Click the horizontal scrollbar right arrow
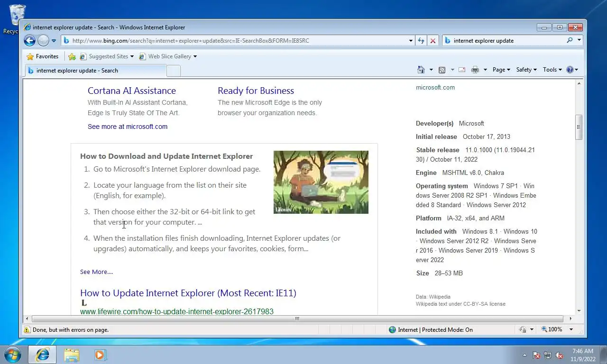The width and height of the screenshot is (607, 364). (x=571, y=318)
